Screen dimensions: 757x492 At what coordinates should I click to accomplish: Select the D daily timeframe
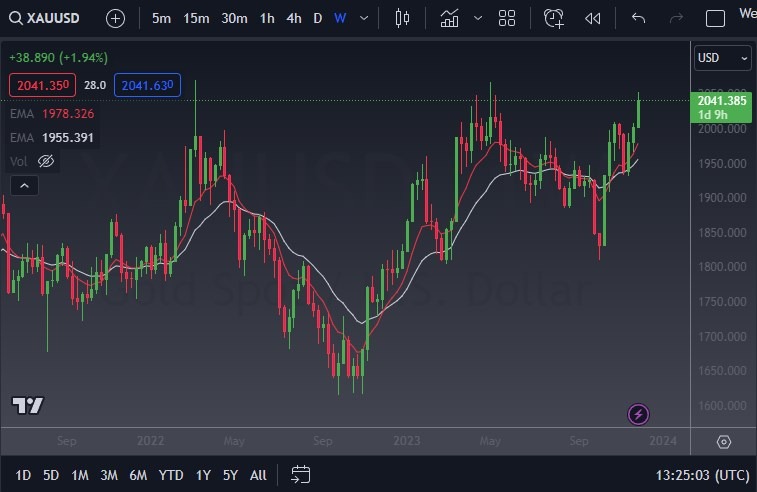coord(317,18)
